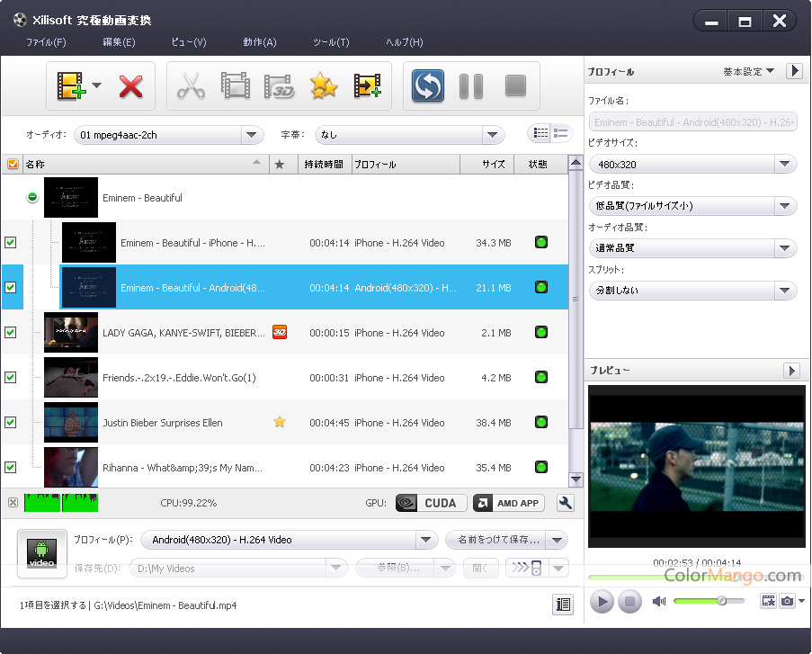Close the CPU usage graph panel
The height and width of the screenshot is (654, 812).
pyautogui.click(x=13, y=502)
